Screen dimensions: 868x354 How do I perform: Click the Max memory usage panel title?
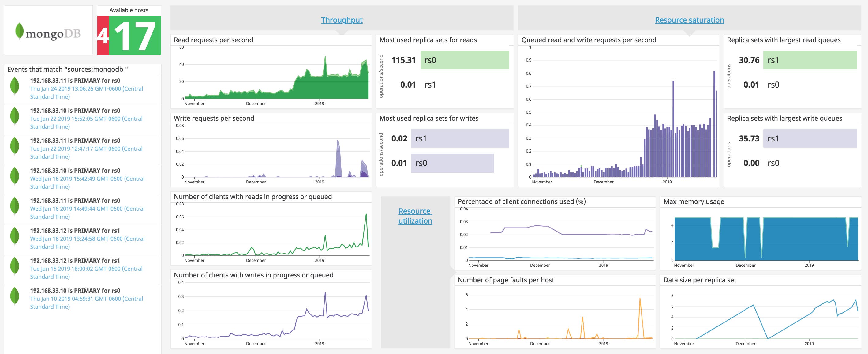pos(694,201)
